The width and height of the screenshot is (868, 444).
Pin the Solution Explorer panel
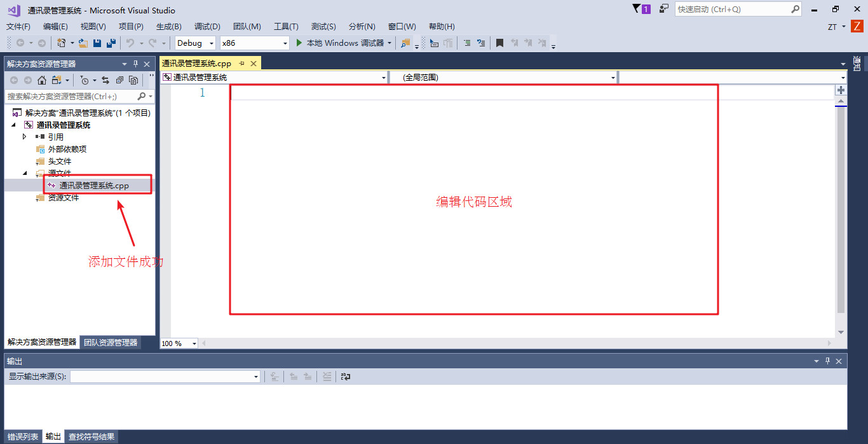135,64
